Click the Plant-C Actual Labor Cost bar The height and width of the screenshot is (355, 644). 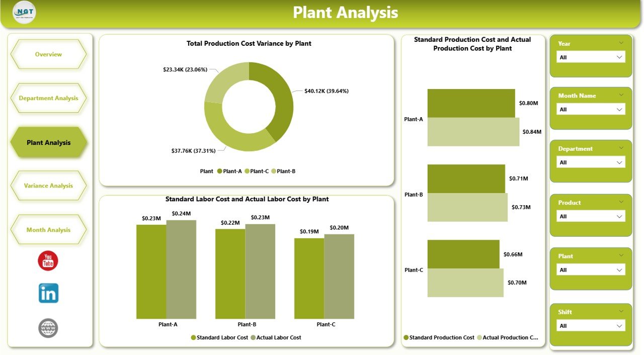340,277
